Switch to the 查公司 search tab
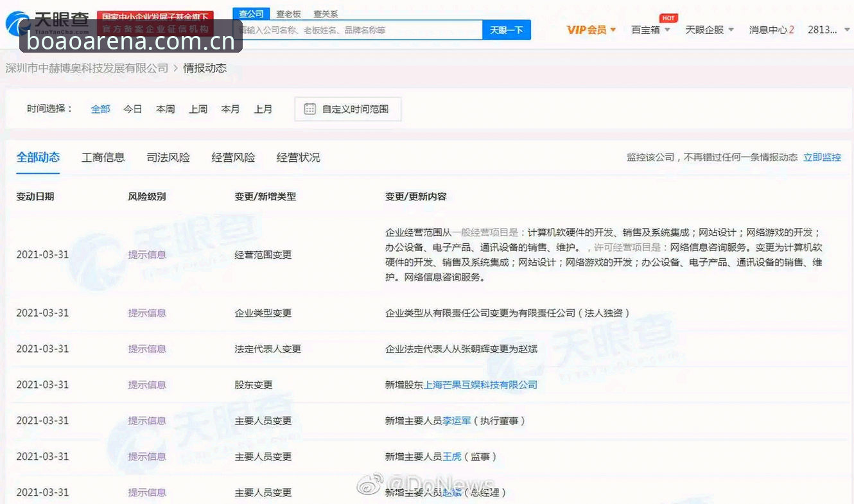Image resolution: width=854 pixels, height=504 pixels. 250,13
